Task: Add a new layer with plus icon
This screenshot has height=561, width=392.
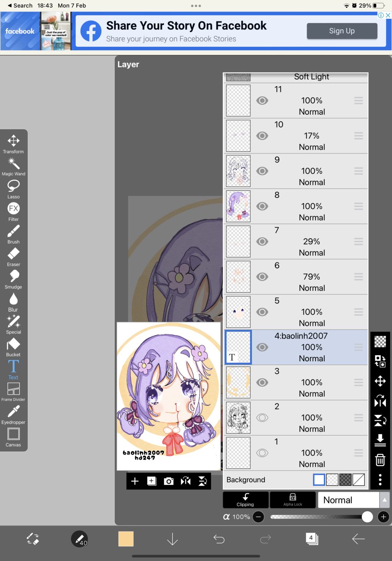Action: click(135, 481)
